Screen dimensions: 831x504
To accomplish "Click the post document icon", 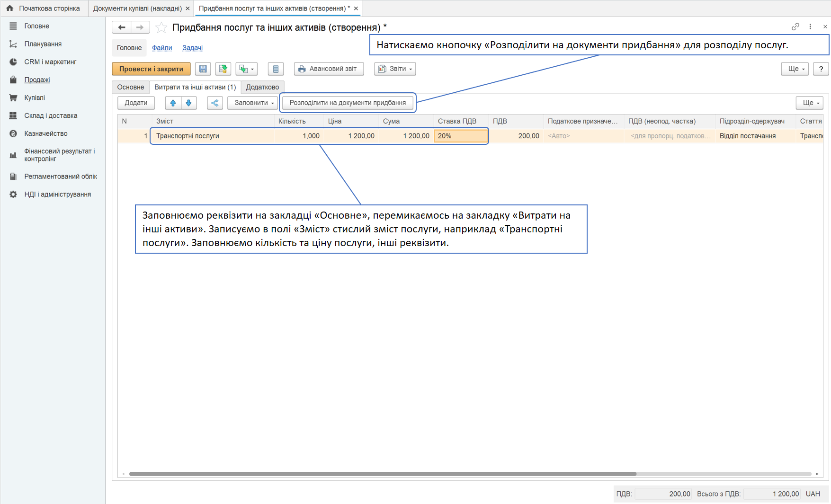I will 223,69.
